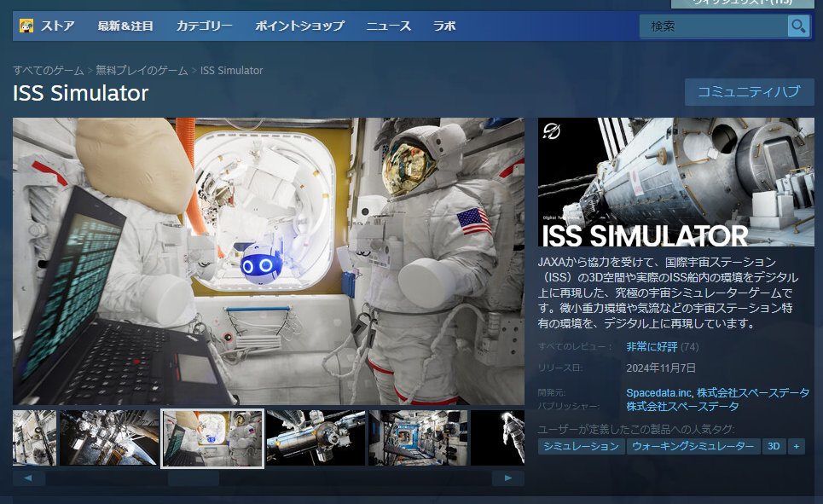
Task: Follow the 無料プレイのゲーム breadcrumb link
Action: pyautogui.click(x=142, y=70)
